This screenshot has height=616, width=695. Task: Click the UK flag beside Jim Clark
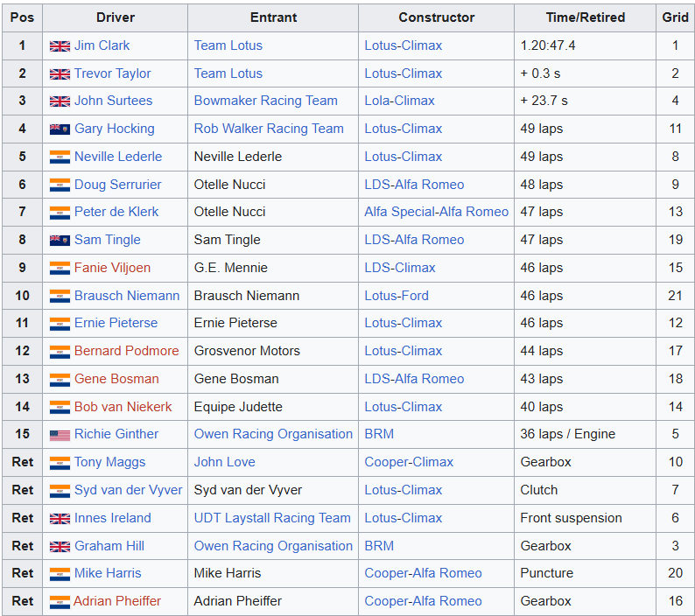click(x=60, y=46)
